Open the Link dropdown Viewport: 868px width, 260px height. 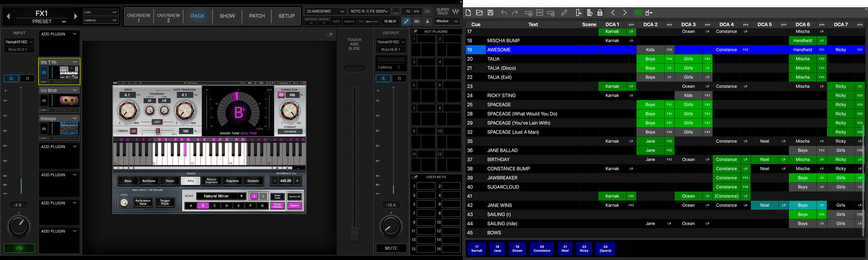pos(101,12)
